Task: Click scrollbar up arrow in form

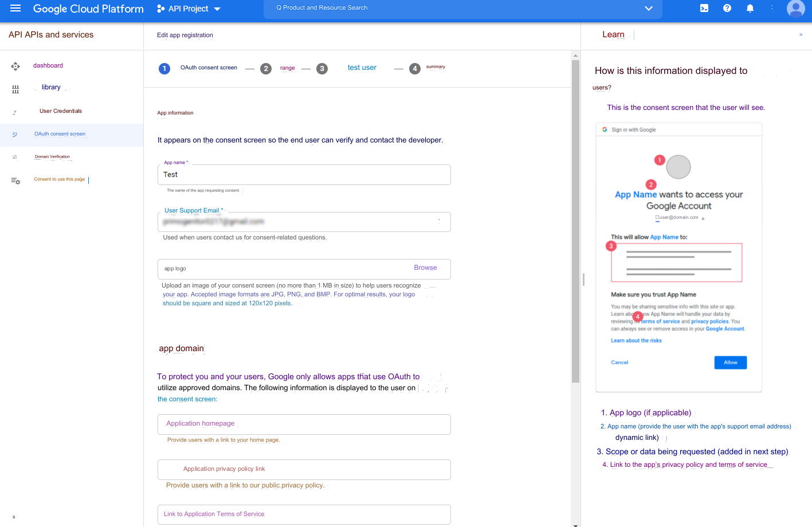Action: click(575, 56)
